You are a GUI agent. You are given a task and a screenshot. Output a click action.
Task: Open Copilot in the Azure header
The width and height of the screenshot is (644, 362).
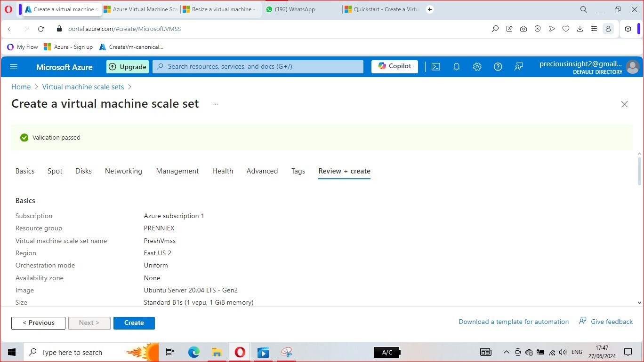coord(394,67)
